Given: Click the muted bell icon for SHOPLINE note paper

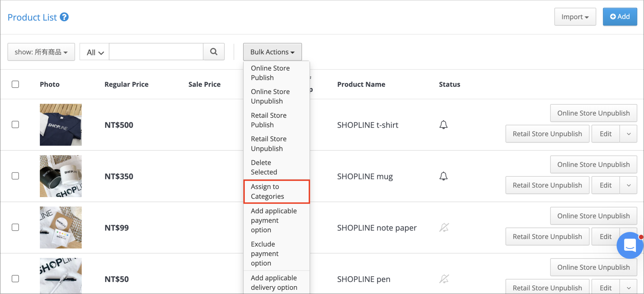Looking at the screenshot, I should [444, 227].
